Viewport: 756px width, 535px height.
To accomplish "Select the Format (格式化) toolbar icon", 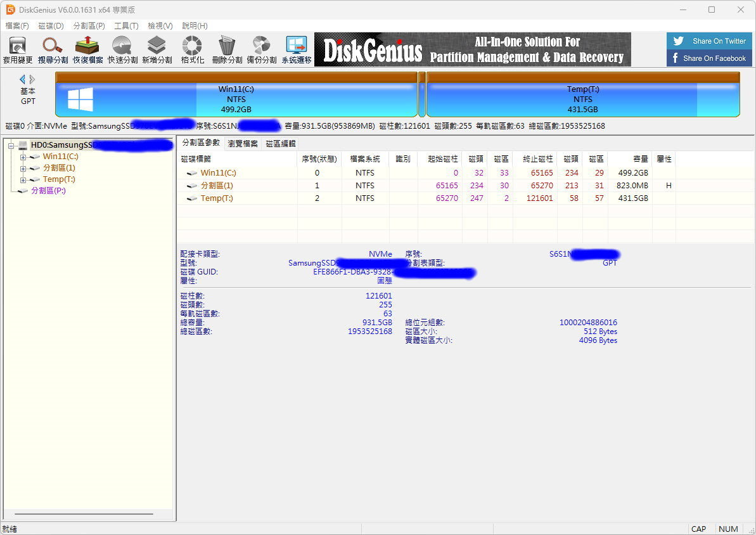I will [193, 49].
